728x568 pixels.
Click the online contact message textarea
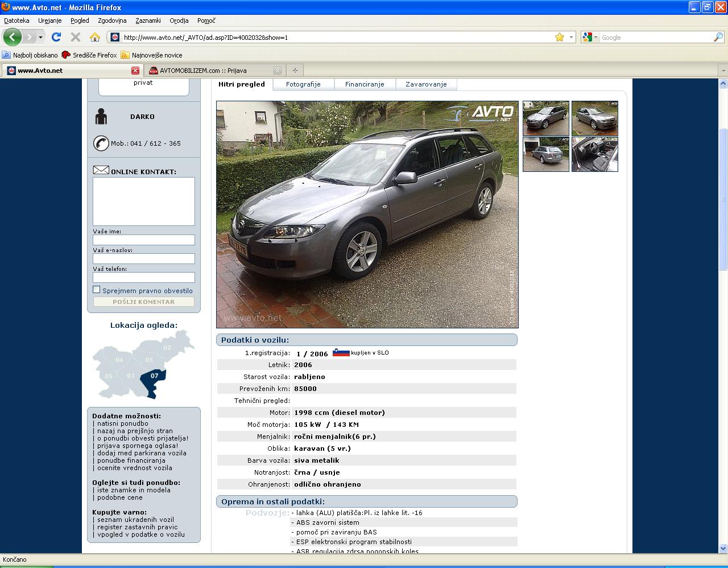tap(144, 201)
